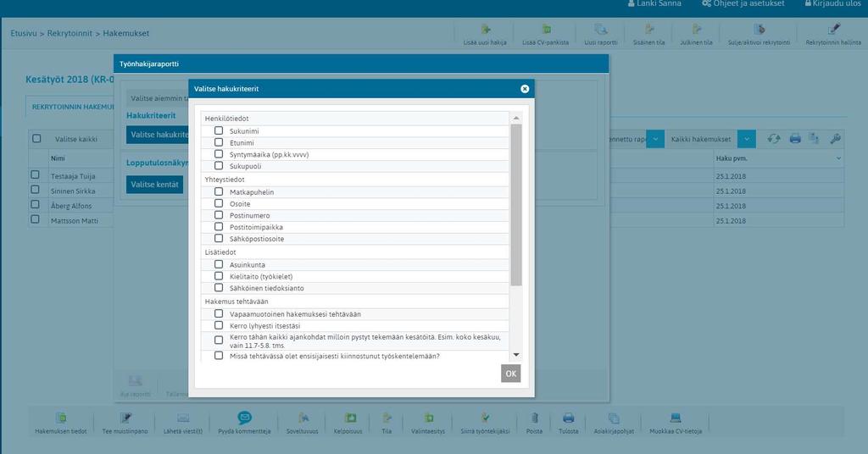
Task: Enable the Sähköinen tiedoksianto checkbox
Action: pyautogui.click(x=219, y=287)
